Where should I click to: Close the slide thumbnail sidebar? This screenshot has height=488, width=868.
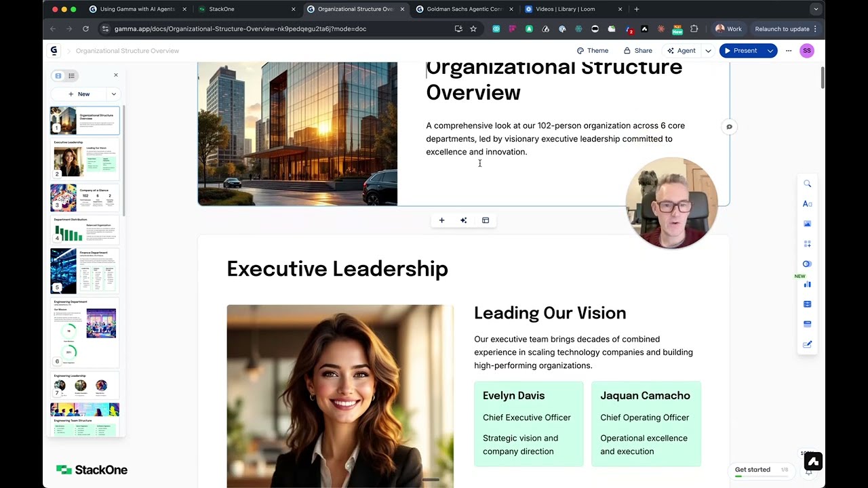tap(115, 75)
